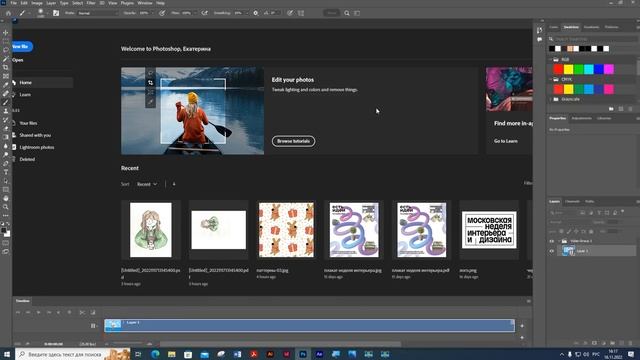The height and width of the screenshot is (360, 640).
Task: Select the Brush tool in the toolbox
Action: [6, 102]
